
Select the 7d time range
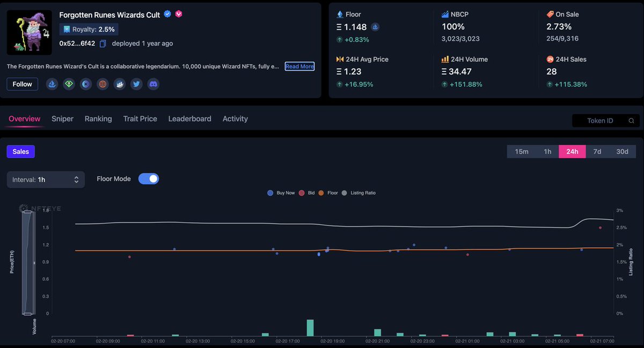(x=597, y=152)
